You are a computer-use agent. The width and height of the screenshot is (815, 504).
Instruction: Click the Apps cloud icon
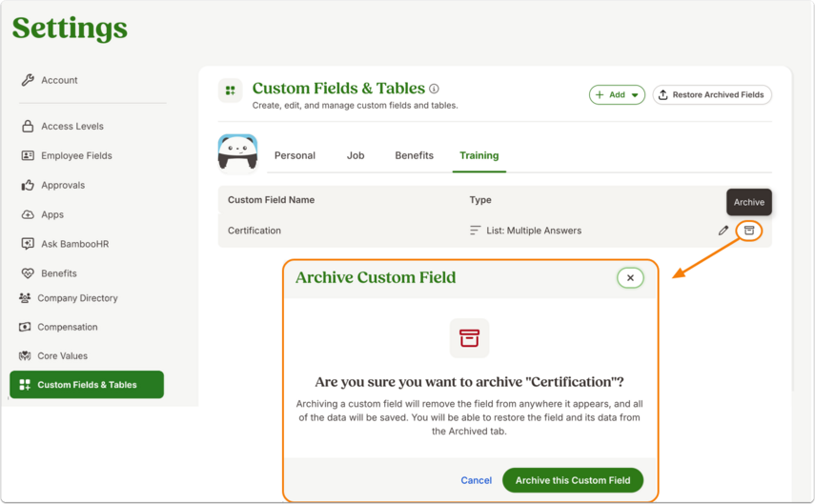[x=28, y=214]
